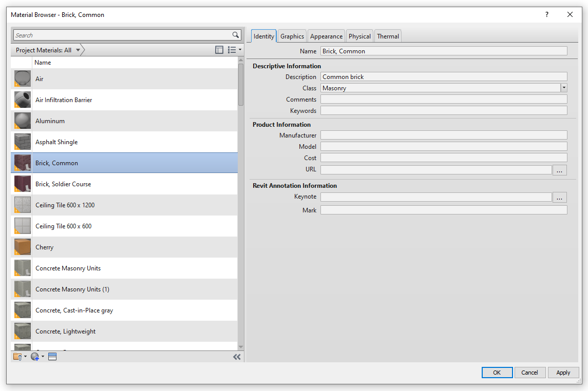588x391 pixels.
Task: Collapse the material editor with double-arrow button
Action: coord(237,356)
